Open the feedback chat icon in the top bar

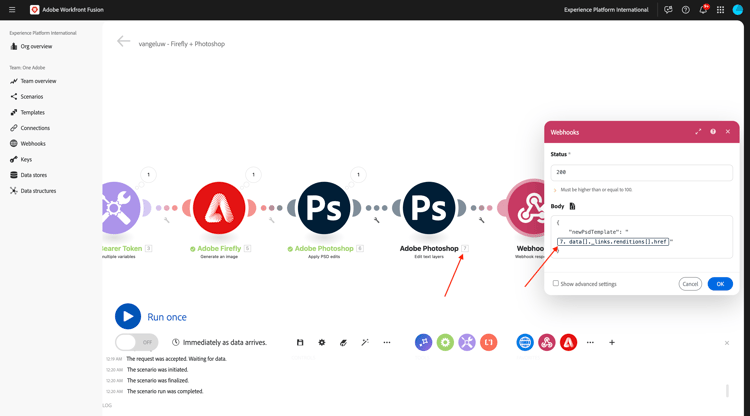click(668, 10)
